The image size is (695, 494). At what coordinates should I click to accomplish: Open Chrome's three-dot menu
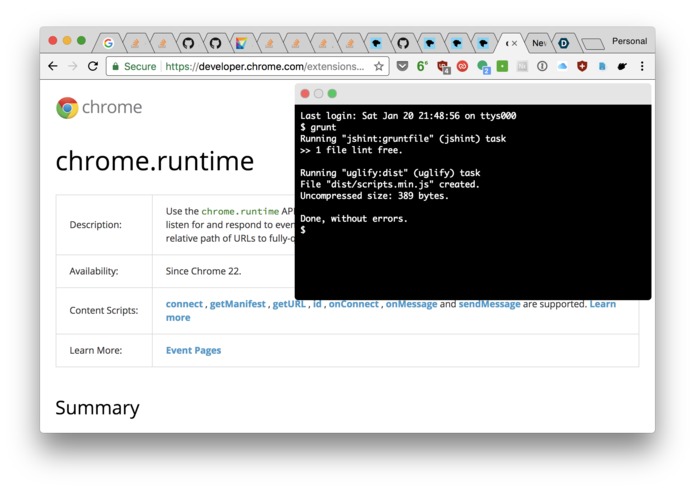tap(642, 66)
